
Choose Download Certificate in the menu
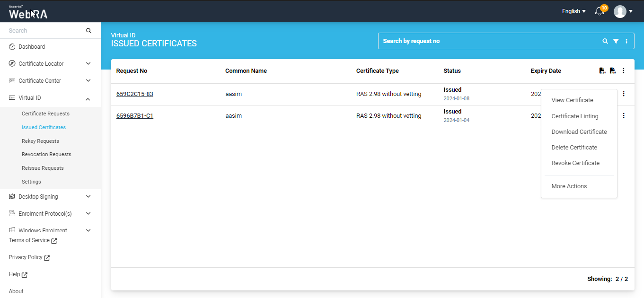[x=579, y=132]
